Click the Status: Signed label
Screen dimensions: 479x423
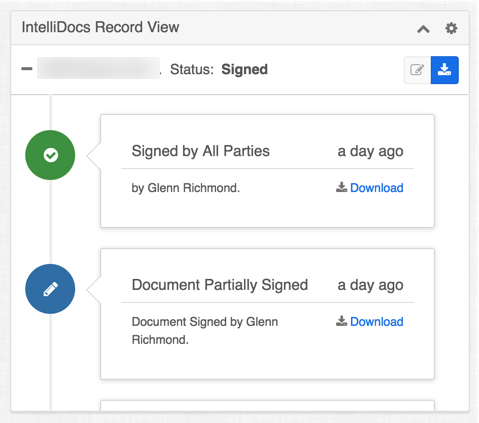pyautogui.click(x=219, y=70)
